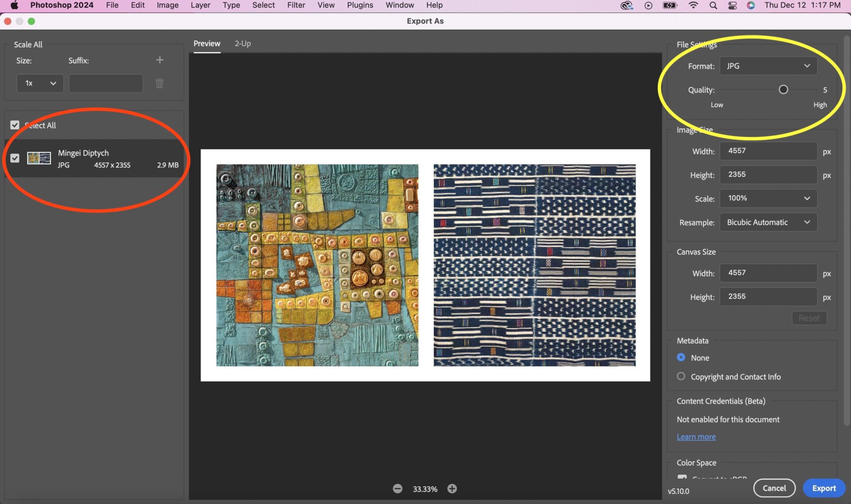Click the Reset canvas size button
This screenshot has height=504, width=851.
click(x=809, y=318)
